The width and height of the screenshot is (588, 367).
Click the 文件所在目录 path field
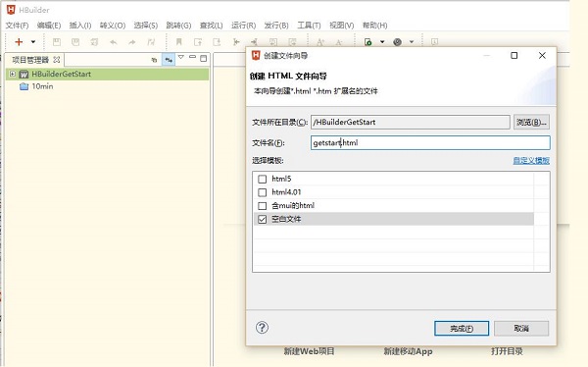tap(411, 122)
